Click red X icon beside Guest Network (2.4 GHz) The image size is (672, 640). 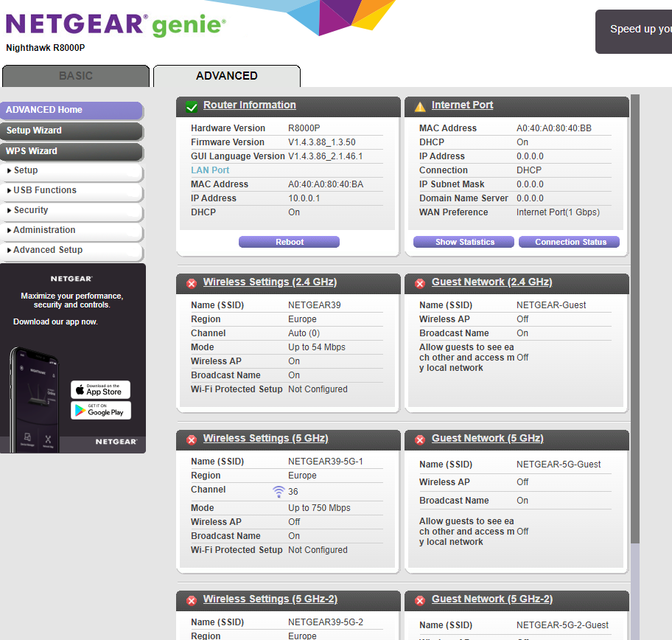point(420,283)
